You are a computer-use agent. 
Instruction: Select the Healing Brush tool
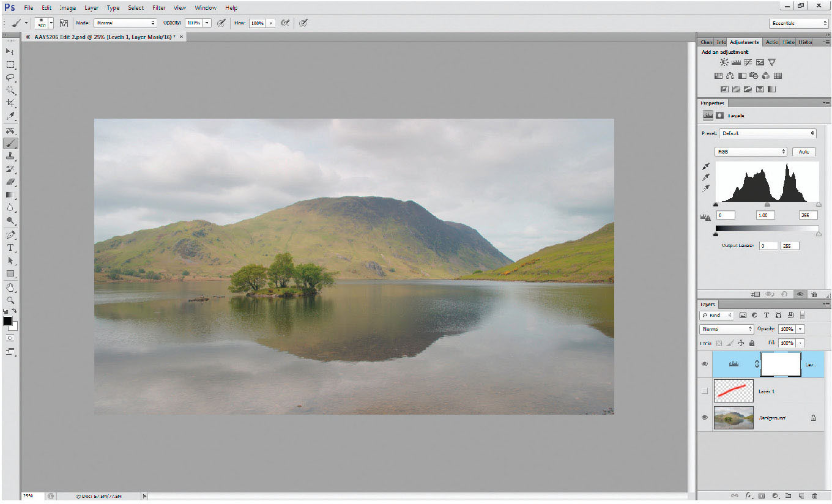pyautogui.click(x=10, y=132)
